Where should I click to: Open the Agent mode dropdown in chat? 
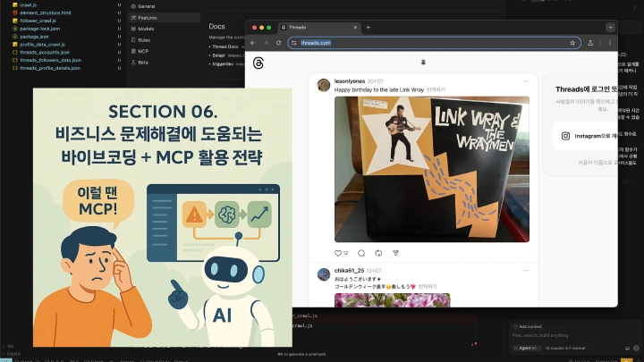[x=527, y=348]
